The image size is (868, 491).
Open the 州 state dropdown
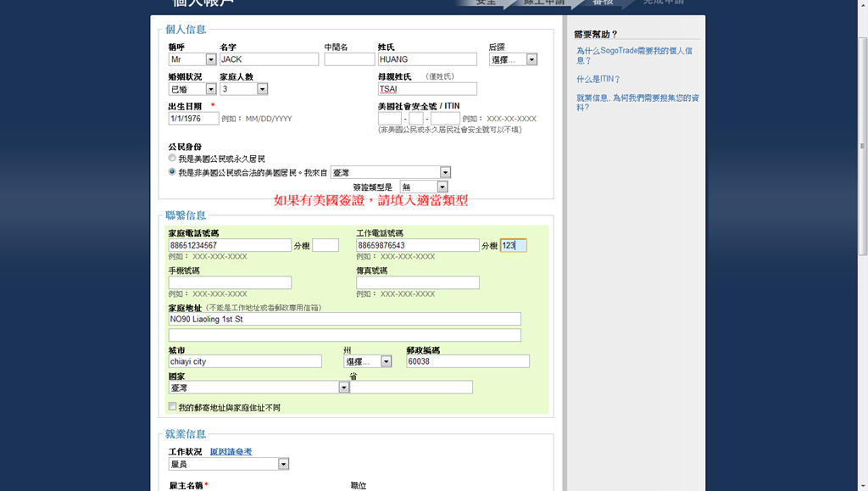(368, 361)
